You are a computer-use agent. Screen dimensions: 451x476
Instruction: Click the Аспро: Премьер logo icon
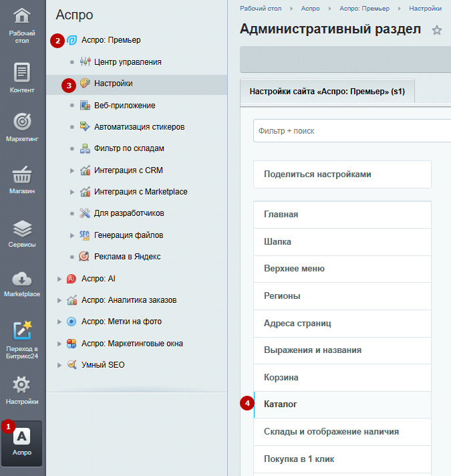pyautogui.click(x=71, y=40)
